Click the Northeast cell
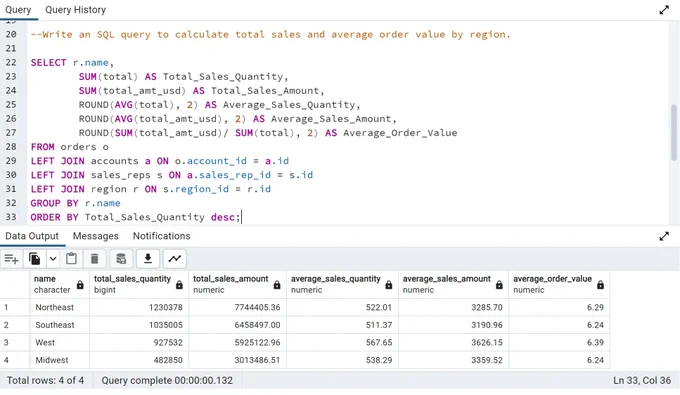680x395 pixels. (x=59, y=307)
